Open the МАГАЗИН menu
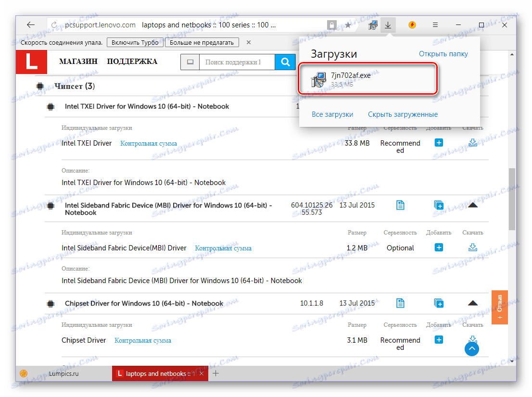The height and width of the screenshot is (397, 532). point(78,62)
